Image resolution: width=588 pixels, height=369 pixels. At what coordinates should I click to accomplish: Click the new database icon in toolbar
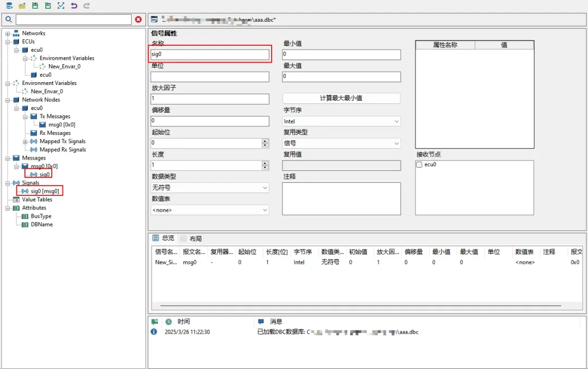(x=9, y=5)
